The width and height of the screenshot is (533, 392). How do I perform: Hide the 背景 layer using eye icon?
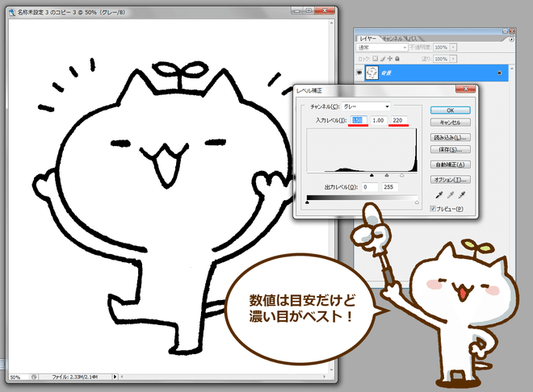[x=359, y=73]
